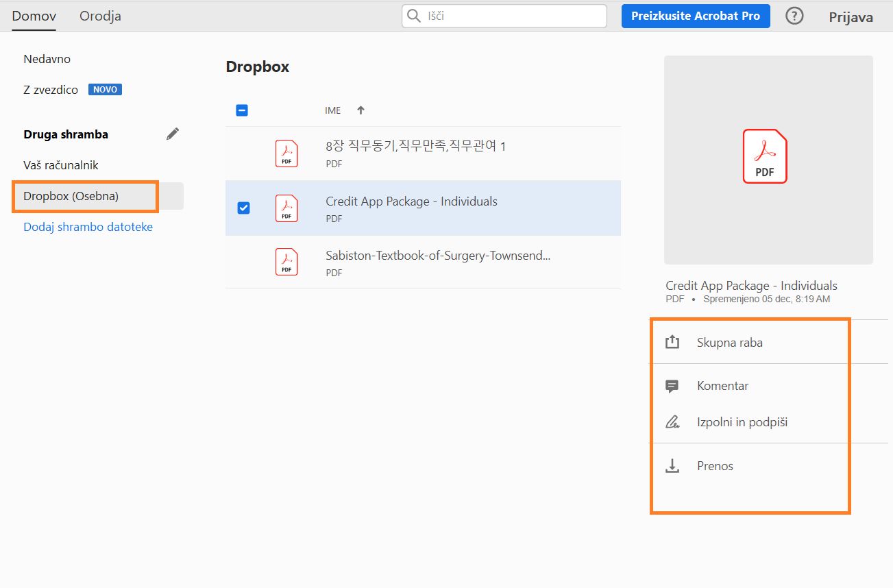Select Vaš računalnik storage location
Screen dimensions: 893x588
click(x=61, y=164)
